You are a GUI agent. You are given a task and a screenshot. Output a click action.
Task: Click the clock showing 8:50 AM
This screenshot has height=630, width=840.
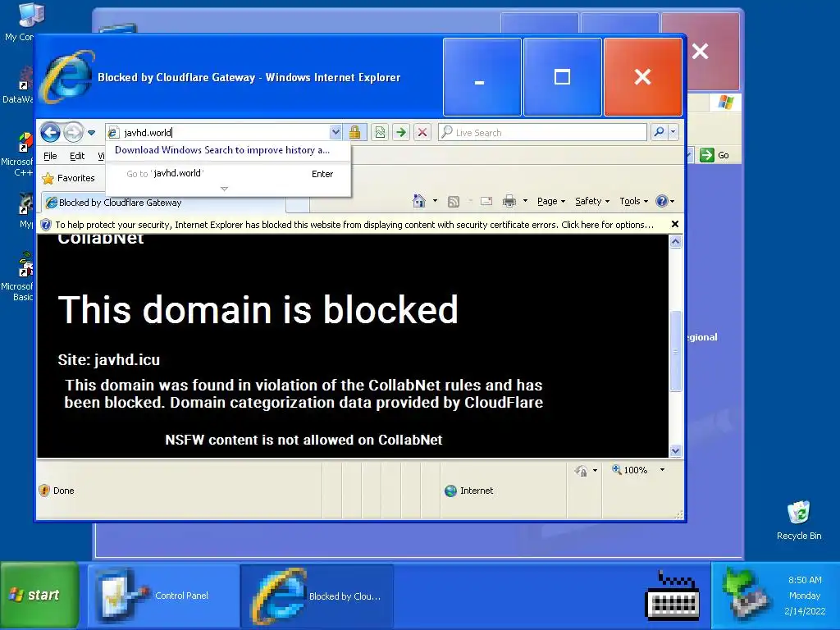[x=805, y=580]
